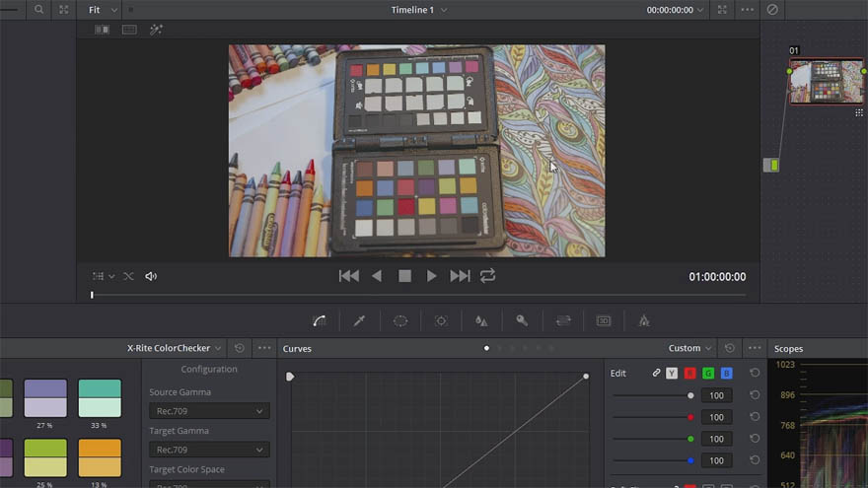Open the Timeline 1 selector dropdown
Image resolution: width=868 pixels, height=488 pixels.
[418, 10]
